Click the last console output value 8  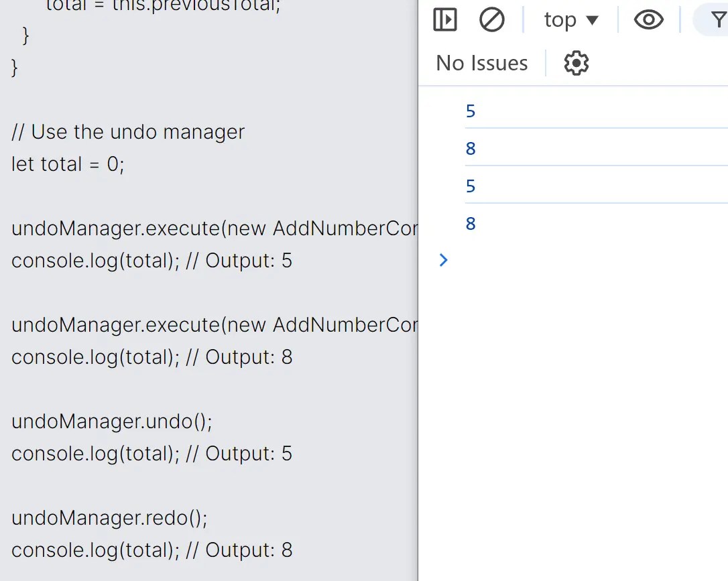pos(471,223)
